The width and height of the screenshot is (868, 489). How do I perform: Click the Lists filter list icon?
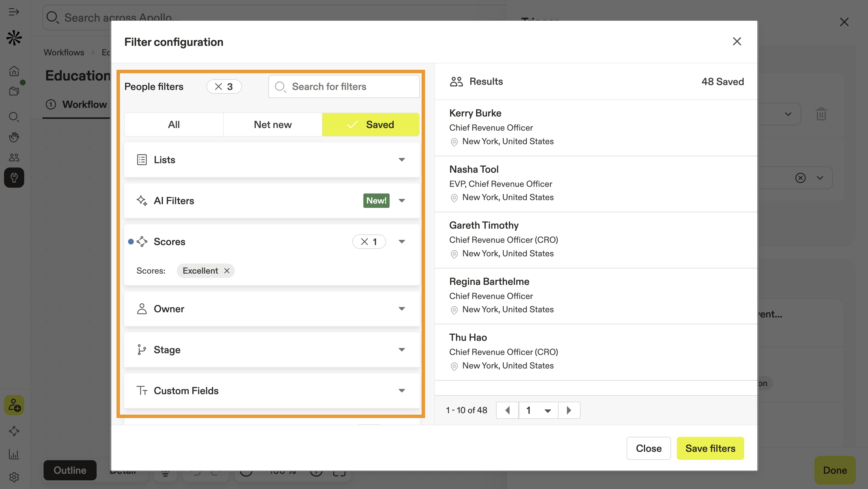(x=142, y=160)
